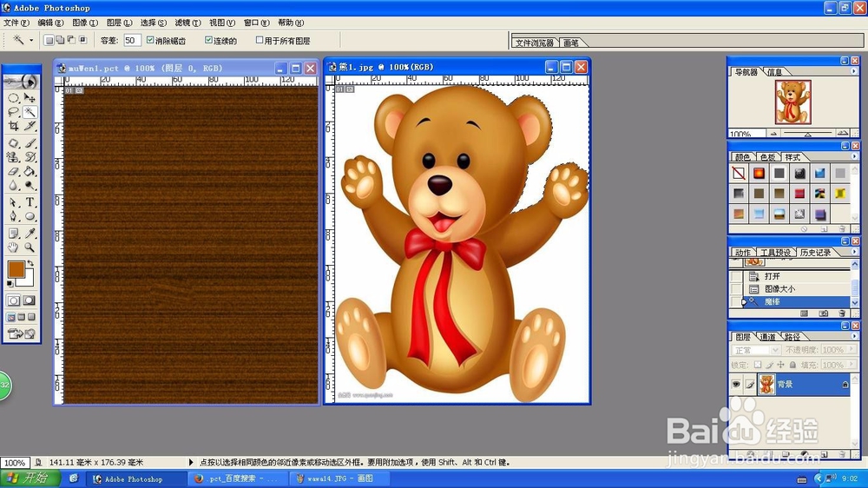Select the Crop tool

coord(13,126)
